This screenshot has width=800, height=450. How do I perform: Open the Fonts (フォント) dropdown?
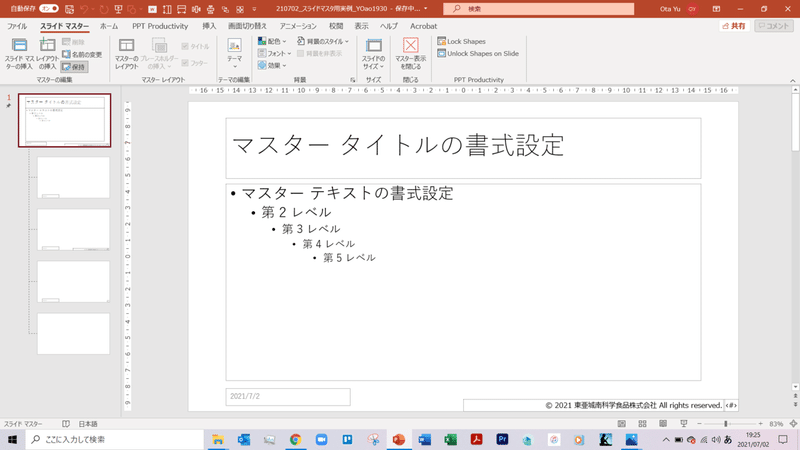click(x=274, y=54)
